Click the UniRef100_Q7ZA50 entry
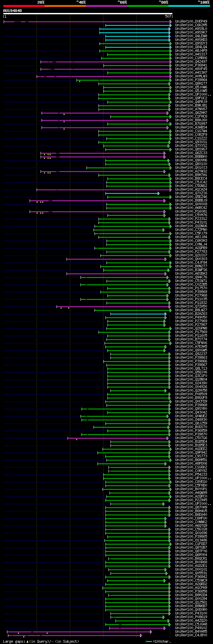Screen dimensions: 213x644 (x=191, y=306)
